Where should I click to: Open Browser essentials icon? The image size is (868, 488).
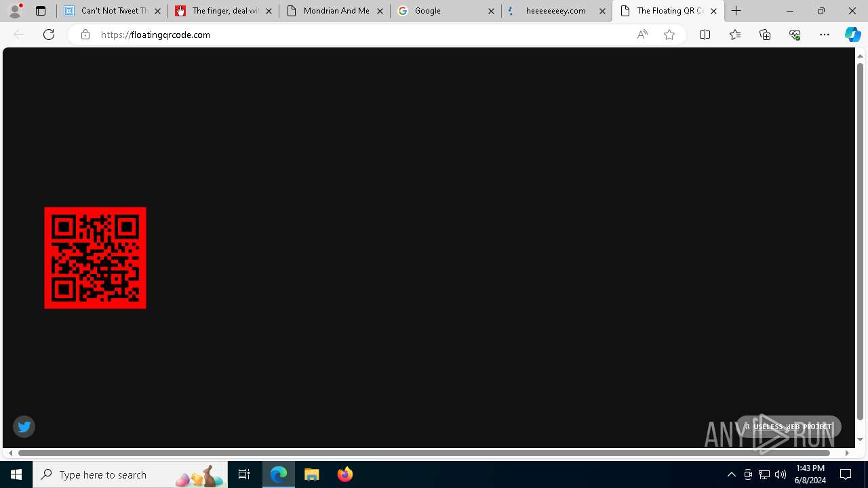click(x=795, y=35)
